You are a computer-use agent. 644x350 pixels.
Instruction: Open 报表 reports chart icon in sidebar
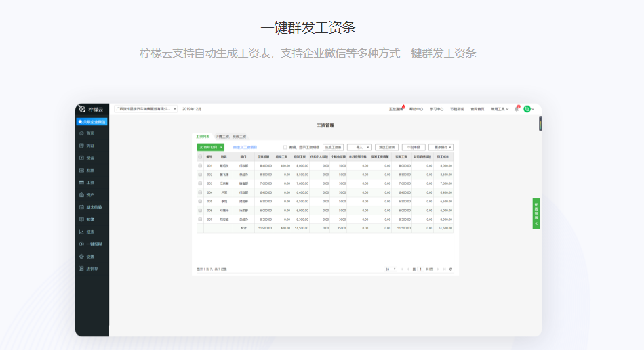pos(82,232)
